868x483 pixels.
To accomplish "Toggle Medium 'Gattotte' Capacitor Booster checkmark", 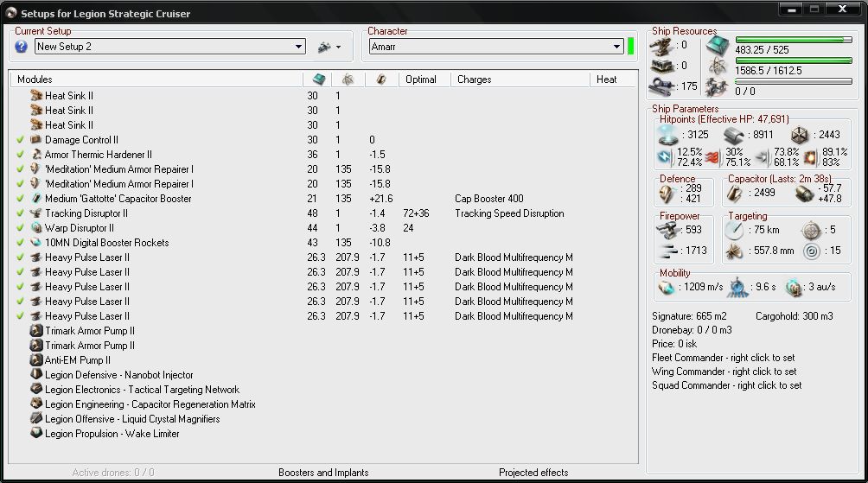I will coord(21,198).
